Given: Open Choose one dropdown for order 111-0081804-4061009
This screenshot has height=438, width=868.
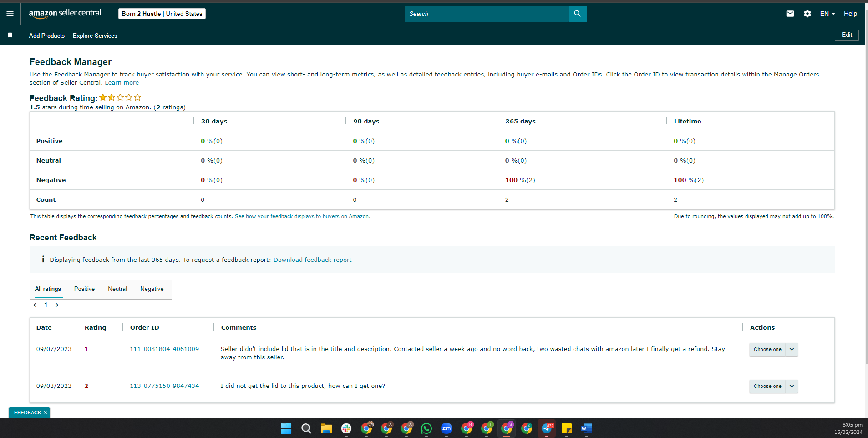Looking at the screenshot, I should point(773,349).
